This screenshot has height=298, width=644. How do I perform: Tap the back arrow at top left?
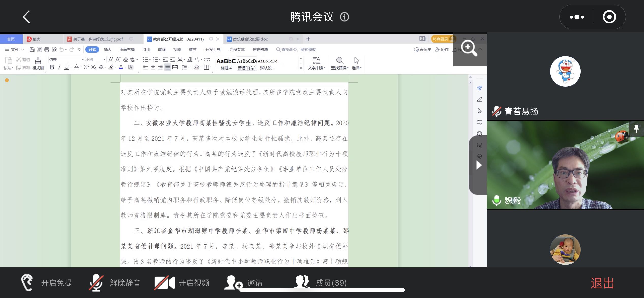click(x=26, y=17)
